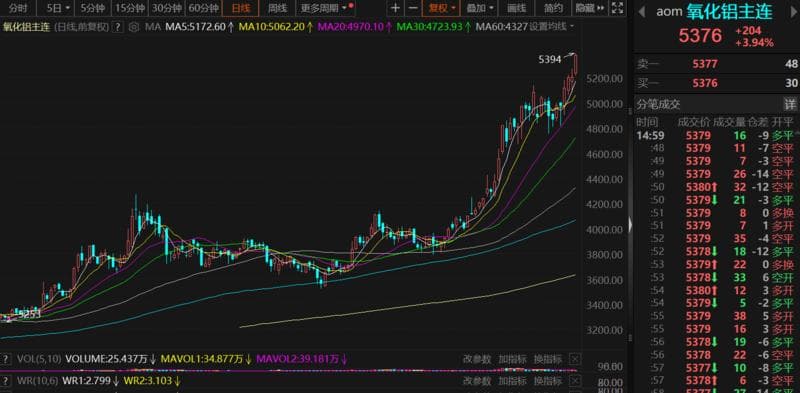Switch to 5分钟 period
The width and height of the screenshot is (800, 393).
(93, 8)
